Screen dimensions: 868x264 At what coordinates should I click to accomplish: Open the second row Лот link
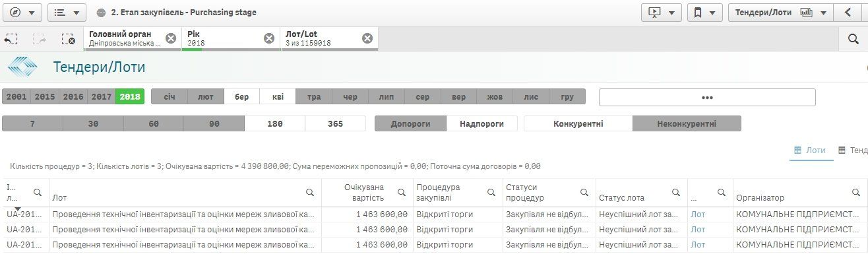[x=698, y=230]
